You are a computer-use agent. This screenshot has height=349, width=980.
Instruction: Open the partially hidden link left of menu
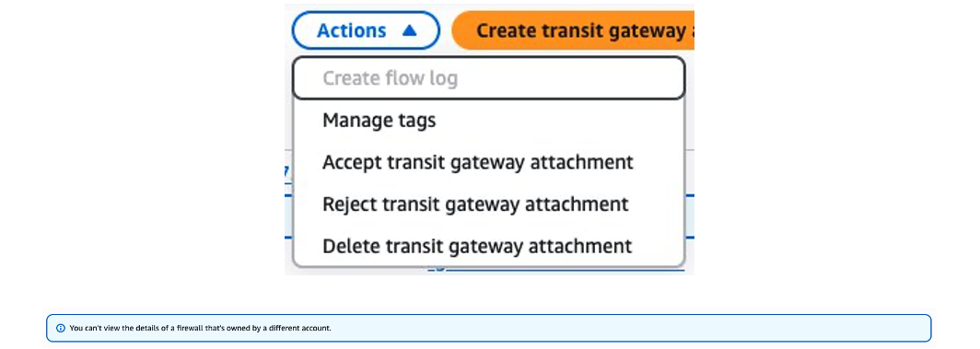[286, 171]
